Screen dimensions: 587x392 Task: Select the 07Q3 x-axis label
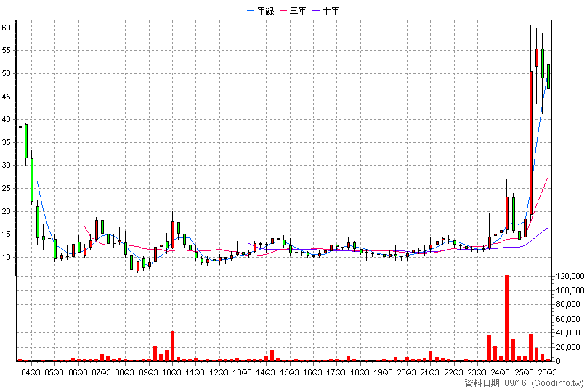click(x=102, y=372)
